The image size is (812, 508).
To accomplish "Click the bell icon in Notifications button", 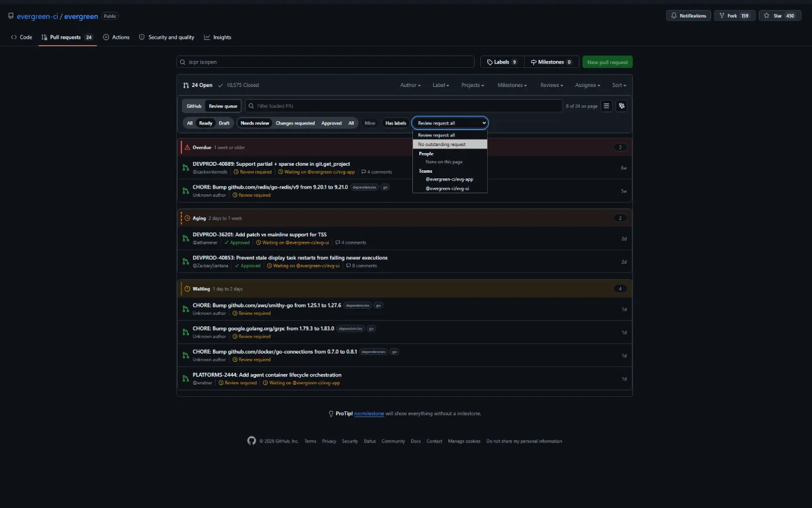I will coord(674,16).
